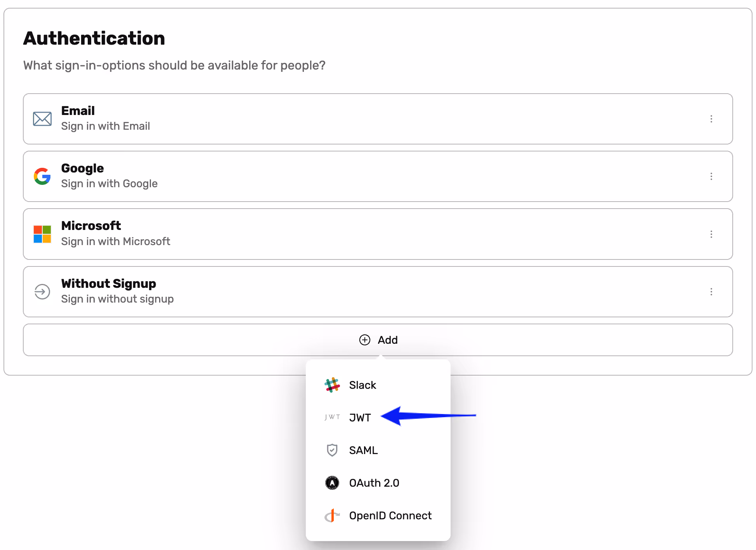This screenshot has width=756, height=550.
Task: Open Google option's three-dot menu
Action: coord(711,176)
